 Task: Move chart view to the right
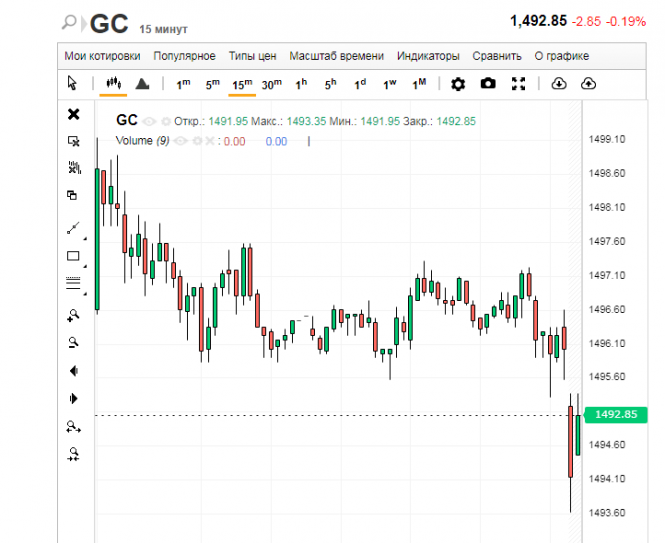tap(73, 398)
